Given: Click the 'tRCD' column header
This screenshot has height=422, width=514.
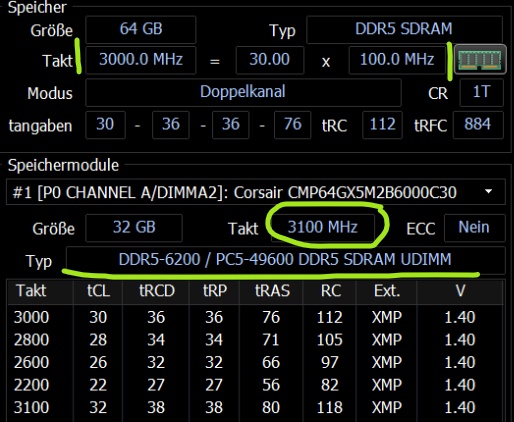Looking at the screenshot, I should [x=157, y=291].
